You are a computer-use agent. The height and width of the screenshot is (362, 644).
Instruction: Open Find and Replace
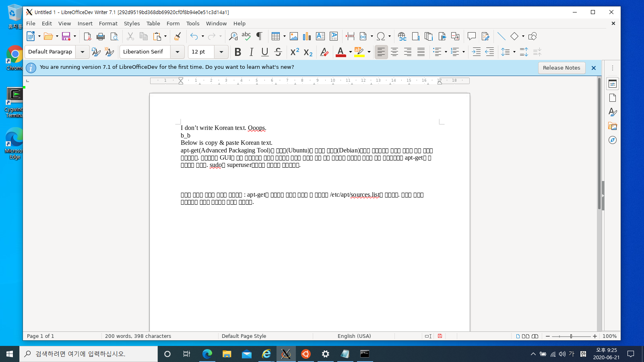click(x=233, y=36)
